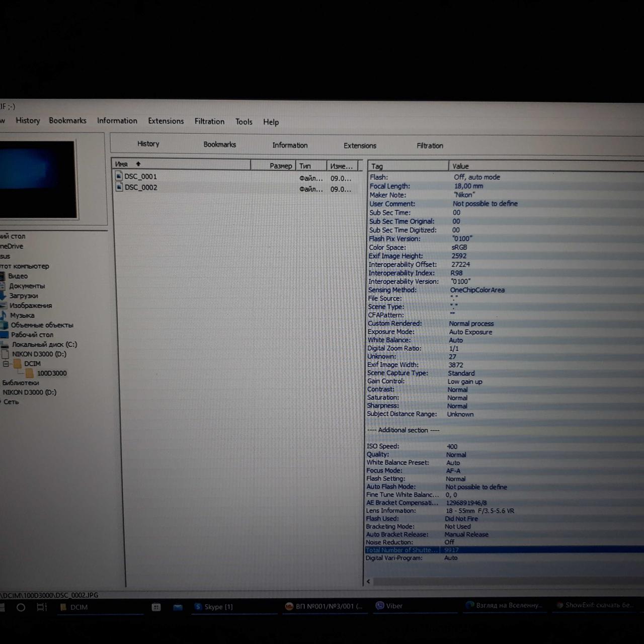
Task: Open Skype from the taskbar
Action: tap(214, 607)
